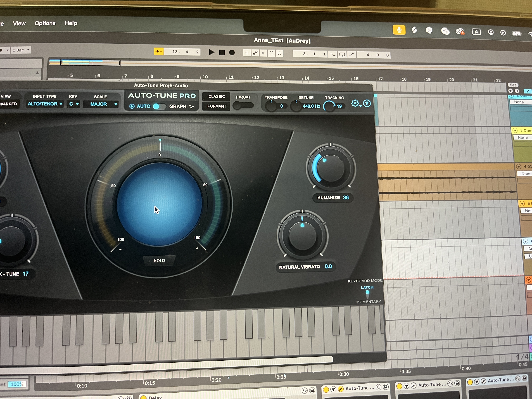Collapse track 5 fold arrow

pyautogui.click(x=522, y=203)
